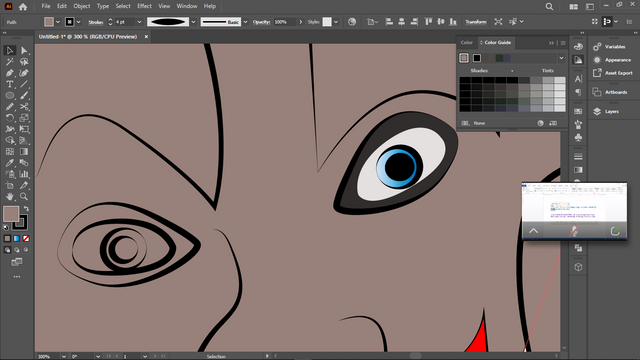Set fill to None in toolbar
640x360 pixels.
(26, 238)
